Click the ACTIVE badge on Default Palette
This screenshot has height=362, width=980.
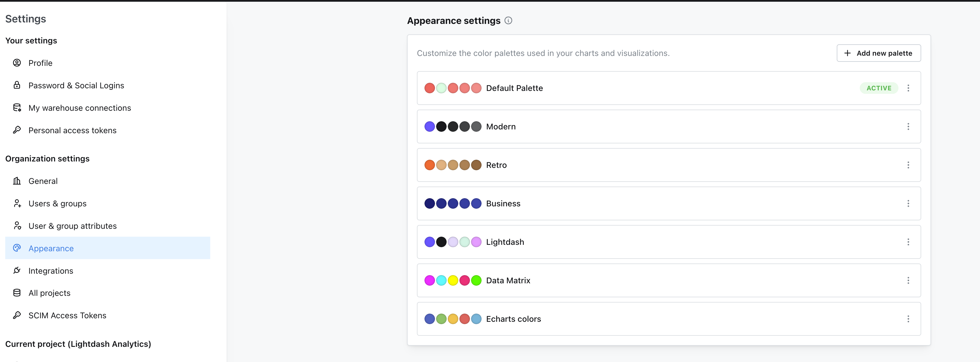[x=879, y=88]
